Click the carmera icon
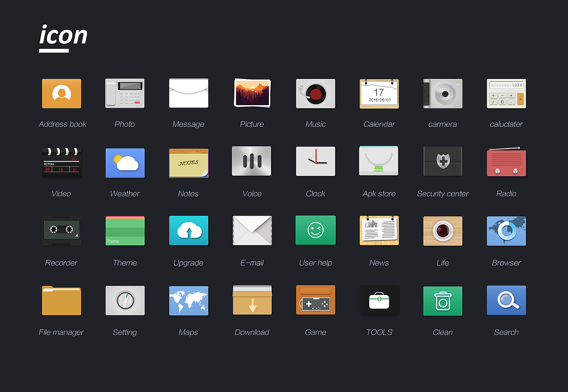 (443, 94)
